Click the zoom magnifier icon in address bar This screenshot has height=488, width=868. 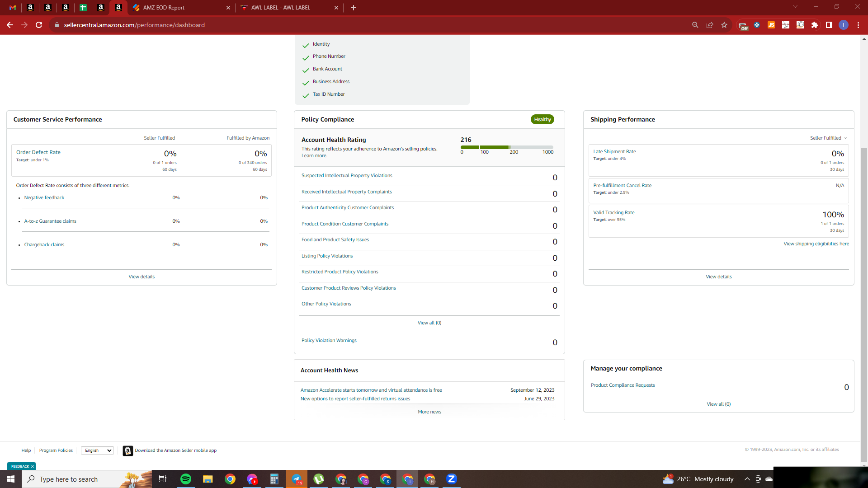[x=695, y=25]
